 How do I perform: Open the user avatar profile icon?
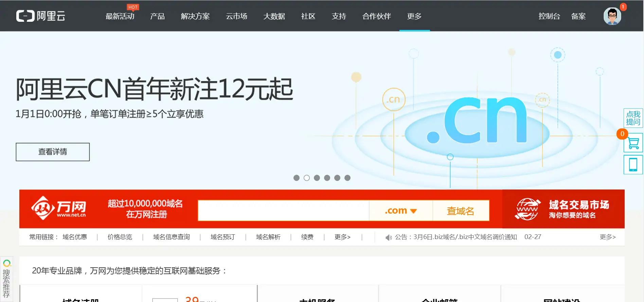click(612, 16)
